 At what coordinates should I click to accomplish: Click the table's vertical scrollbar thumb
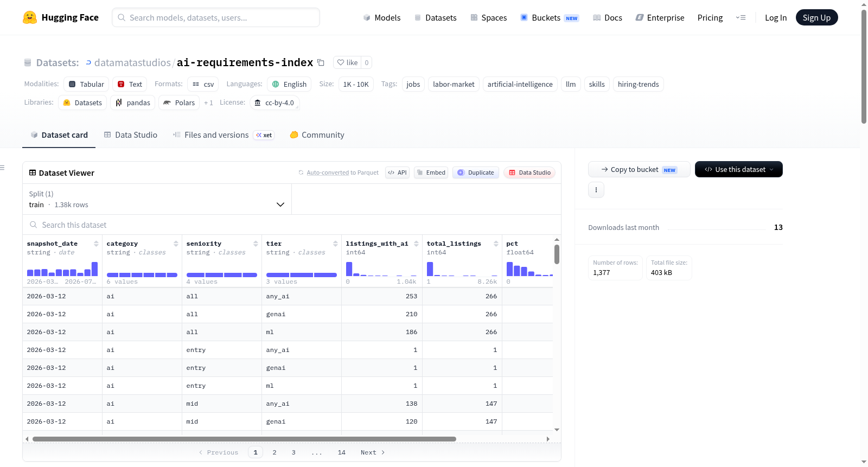coord(557,254)
